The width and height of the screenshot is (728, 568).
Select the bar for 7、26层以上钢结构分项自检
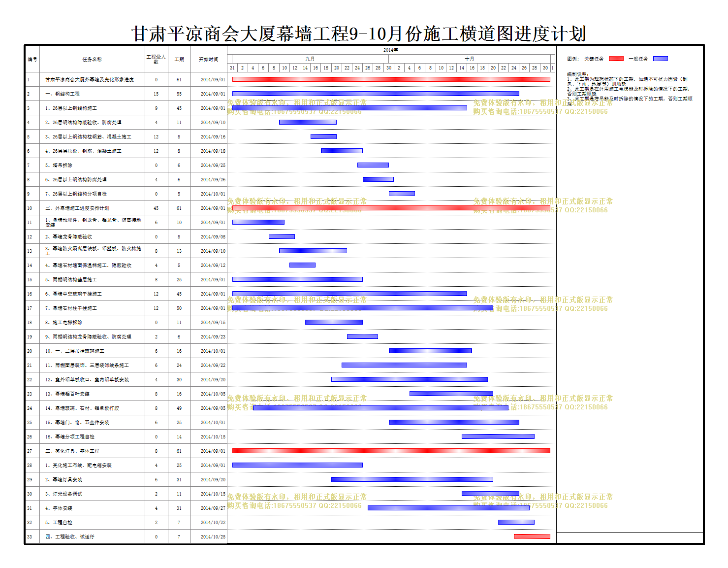tap(402, 194)
